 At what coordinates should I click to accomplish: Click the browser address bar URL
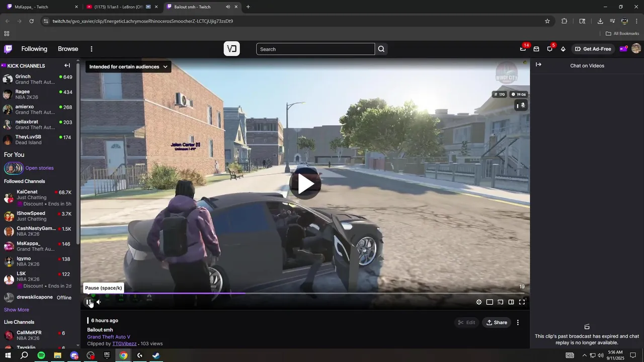tap(143, 21)
